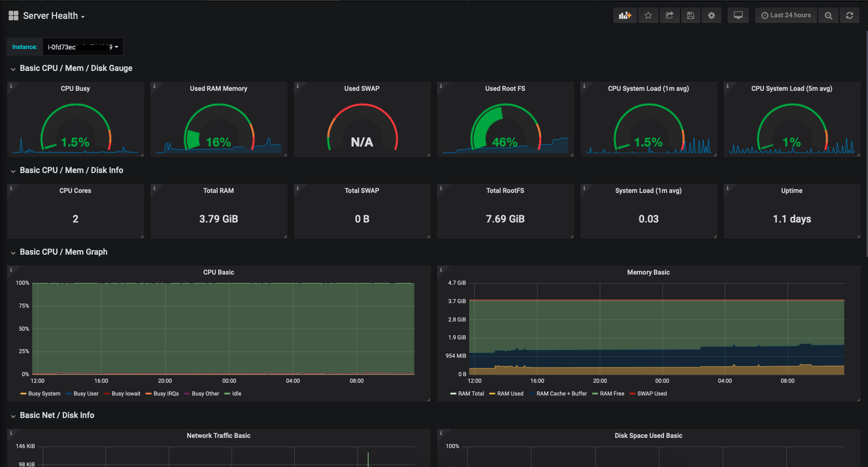Viewport: 868px width, 467px height.
Task: Star this dashboard as favorite
Action: pyautogui.click(x=648, y=15)
